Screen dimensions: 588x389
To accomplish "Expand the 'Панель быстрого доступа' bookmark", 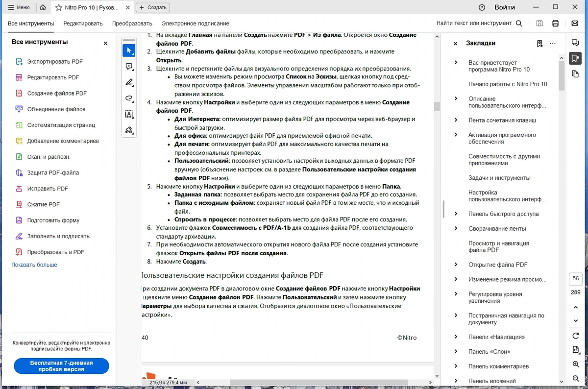I will click(x=456, y=214).
